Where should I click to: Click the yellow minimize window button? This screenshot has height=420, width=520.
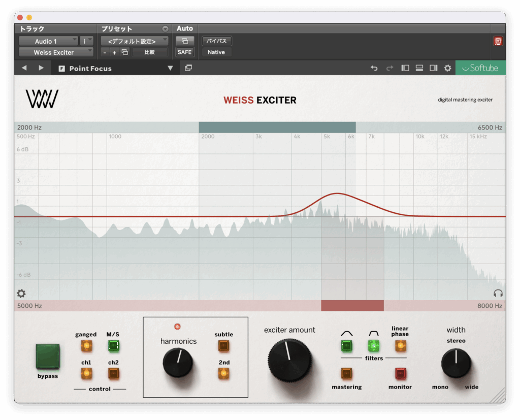[x=29, y=17]
